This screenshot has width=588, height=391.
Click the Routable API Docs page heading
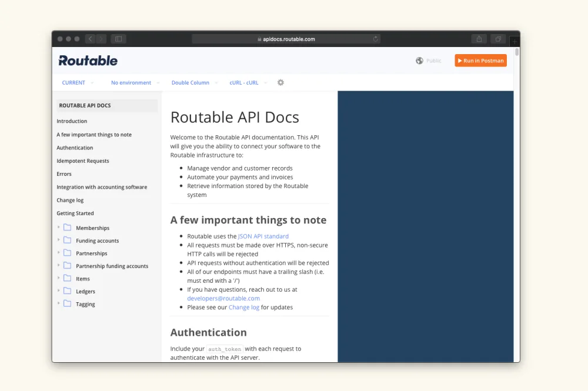click(235, 118)
